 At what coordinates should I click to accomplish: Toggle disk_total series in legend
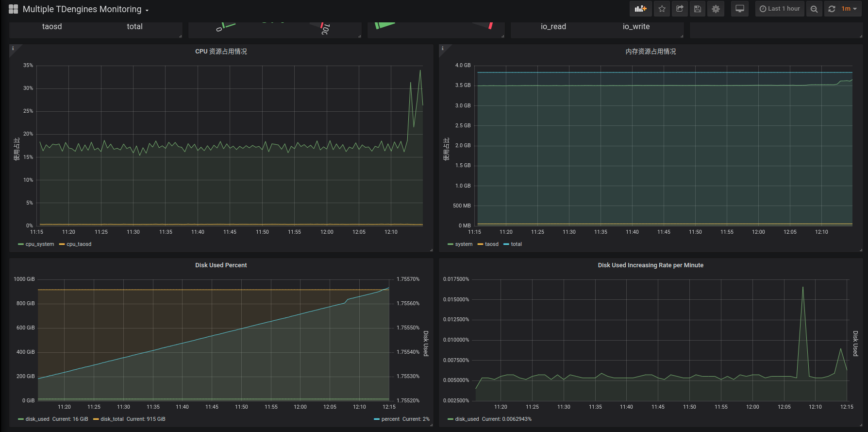112,419
